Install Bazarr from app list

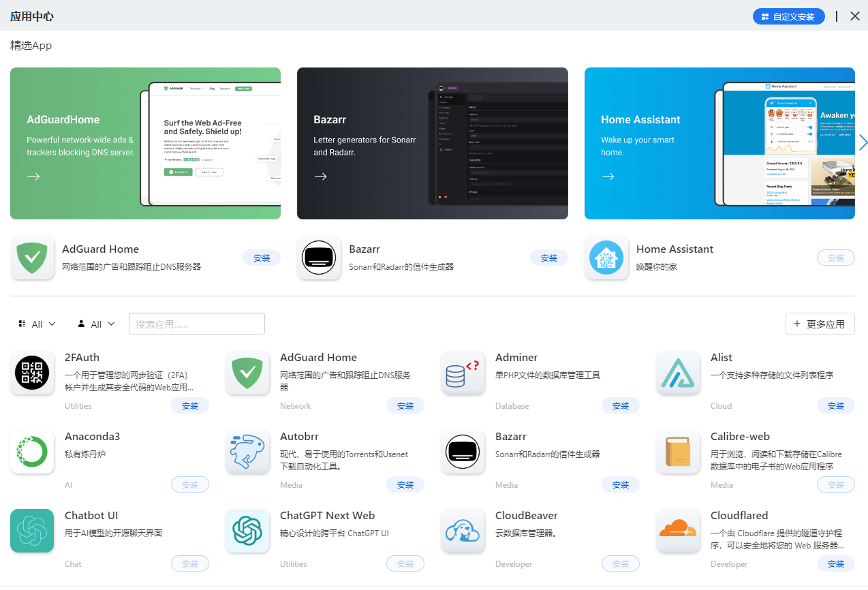point(621,484)
